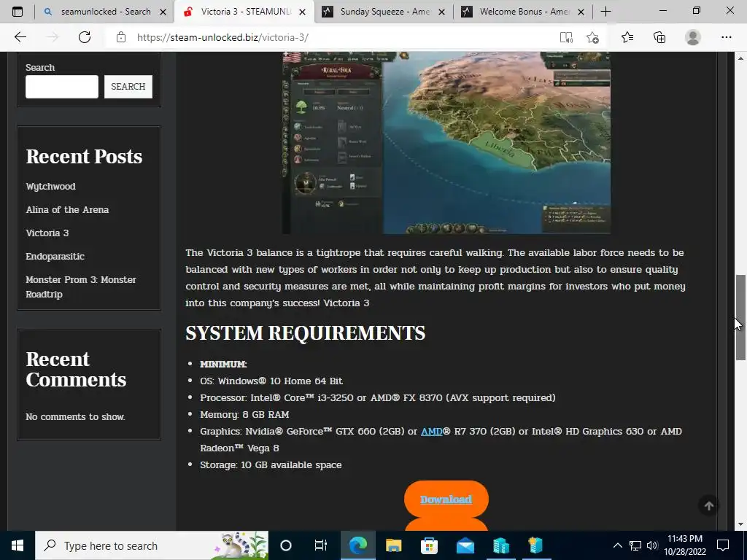Click the AMD hyperlink in Graphics requirements
747x560 pixels.
(432, 431)
